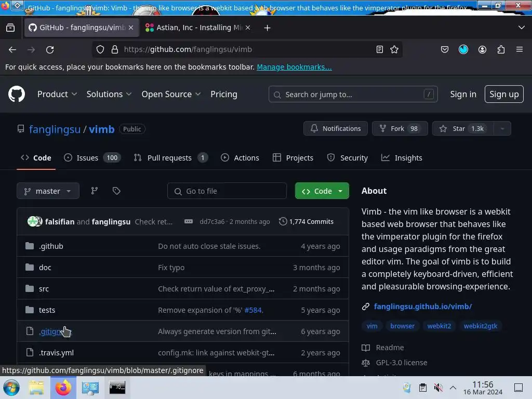Screen dimensions: 532x399
Task: Focus the Search or jump to field
Action: pyautogui.click(x=353, y=95)
